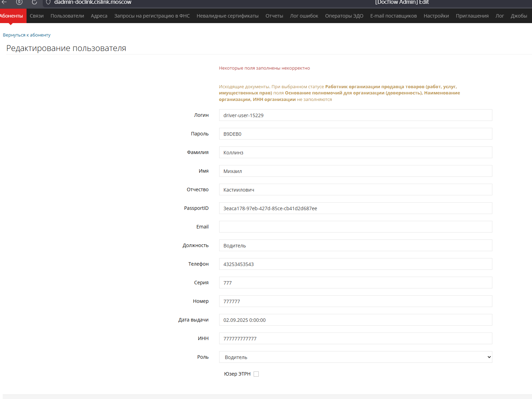Open E-mail поставщиков menu item
This screenshot has width=532, height=399.
tap(393, 16)
